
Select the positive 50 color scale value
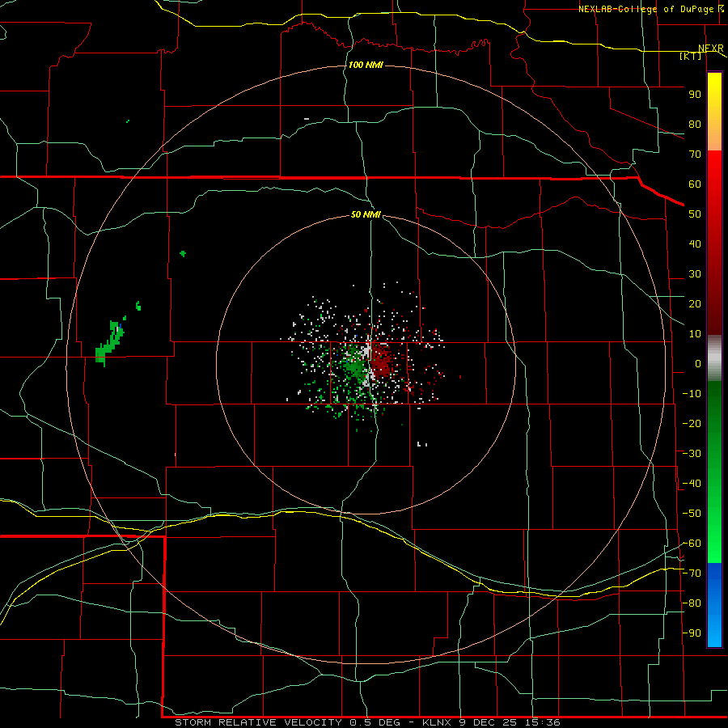pos(695,214)
